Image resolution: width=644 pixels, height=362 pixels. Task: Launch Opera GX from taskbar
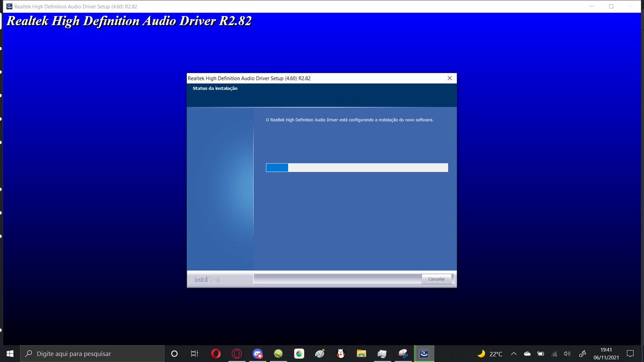click(237, 354)
